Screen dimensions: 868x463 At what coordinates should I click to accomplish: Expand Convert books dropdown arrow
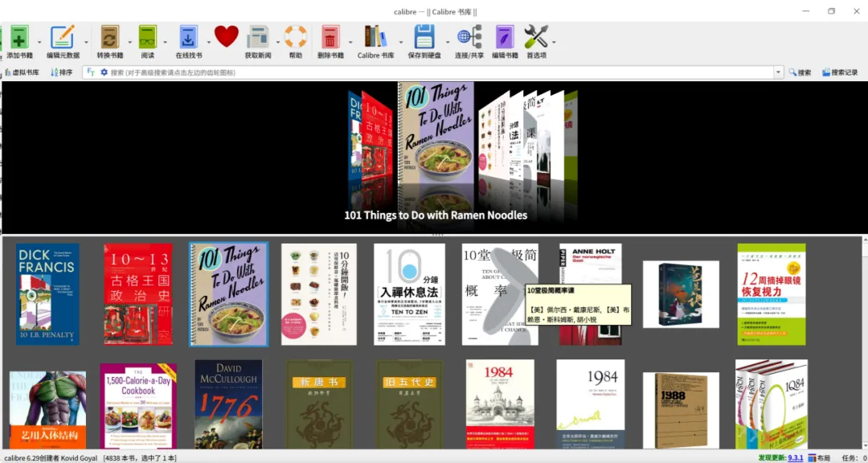pos(130,42)
